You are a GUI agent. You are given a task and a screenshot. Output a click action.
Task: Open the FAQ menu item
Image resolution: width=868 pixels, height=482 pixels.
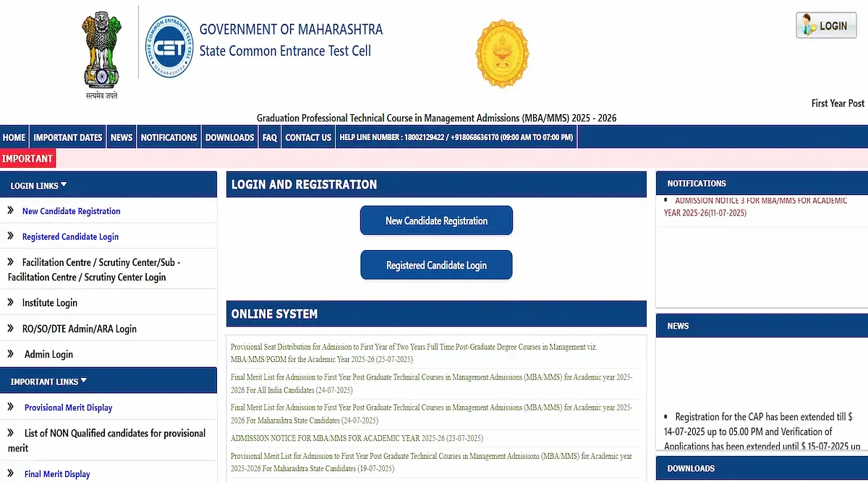[x=270, y=137]
